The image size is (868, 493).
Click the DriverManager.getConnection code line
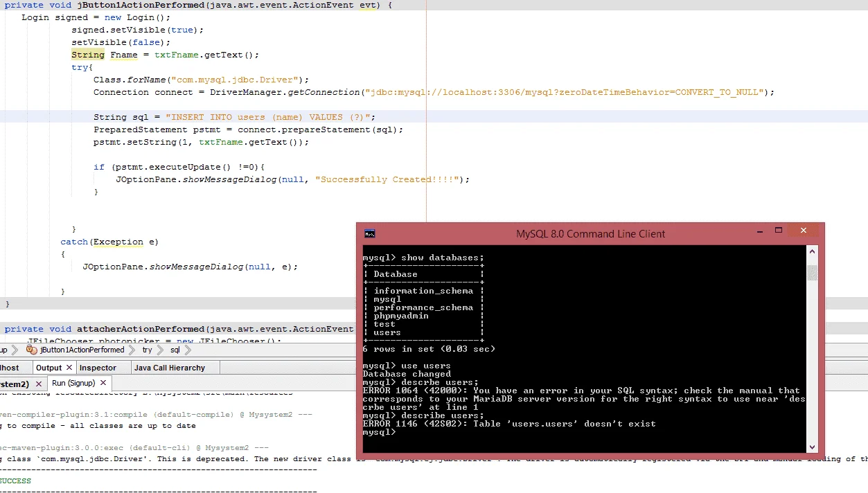(434, 92)
